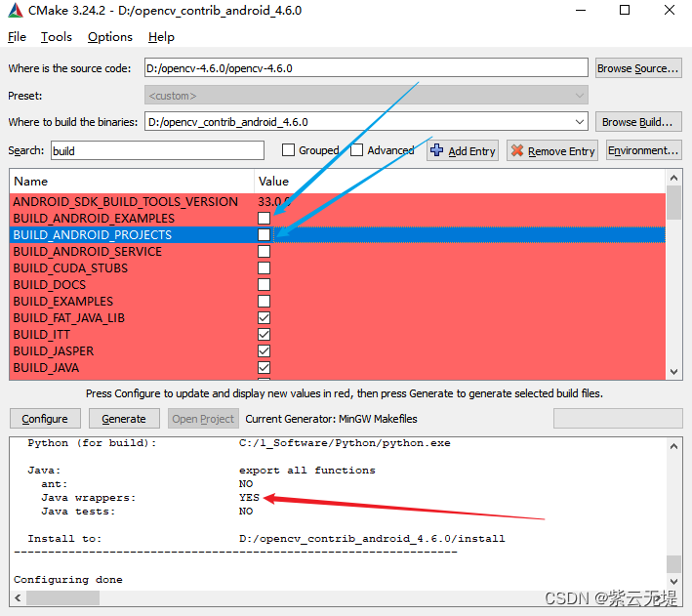Click the blue plus icon on Add Entry
The width and height of the screenshot is (692, 616).
[437, 150]
